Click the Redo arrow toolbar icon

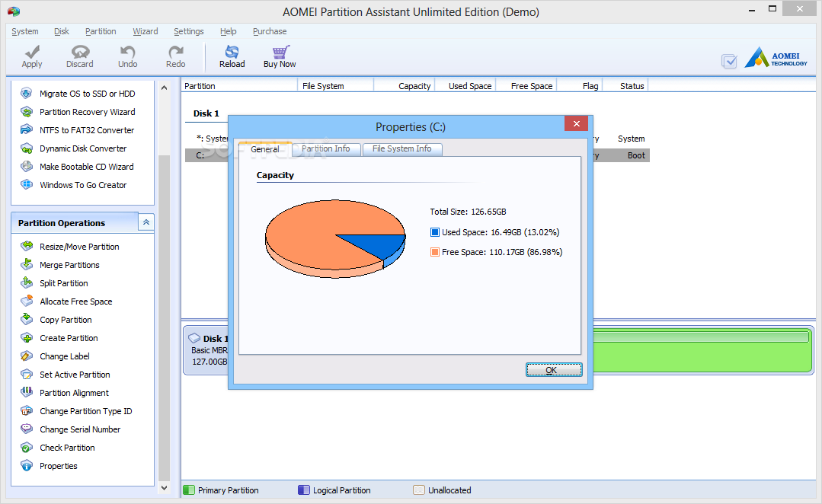(x=176, y=52)
